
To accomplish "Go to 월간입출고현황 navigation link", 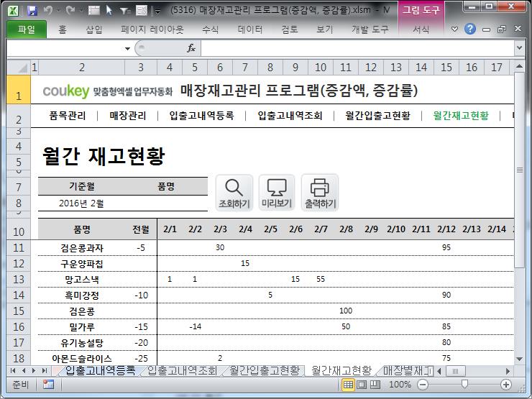I will 377,116.
